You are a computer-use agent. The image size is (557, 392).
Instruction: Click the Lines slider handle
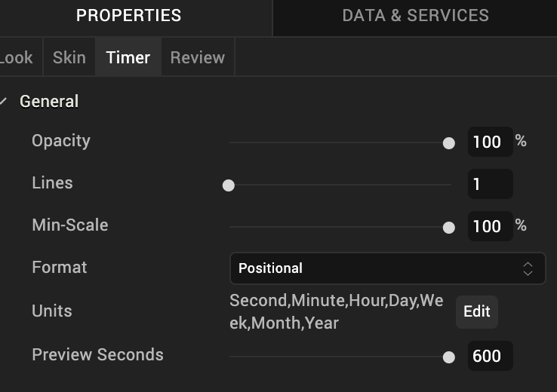[x=229, y=185]
